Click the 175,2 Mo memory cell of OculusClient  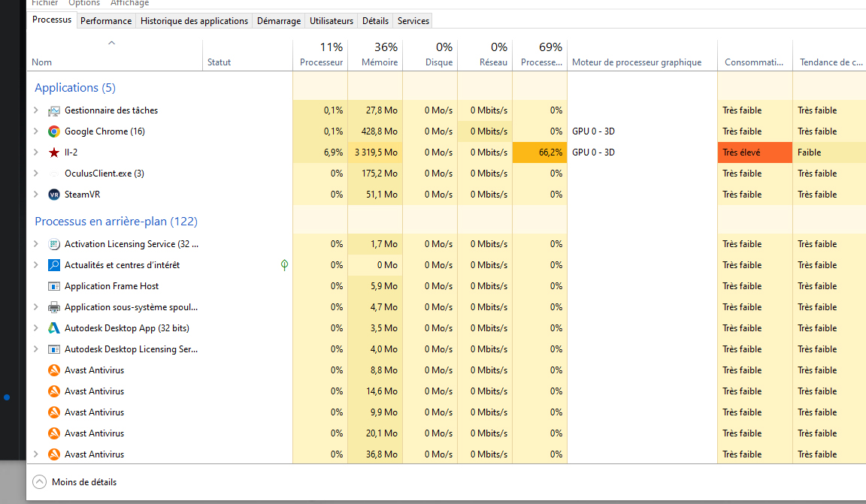click(375, 174)
